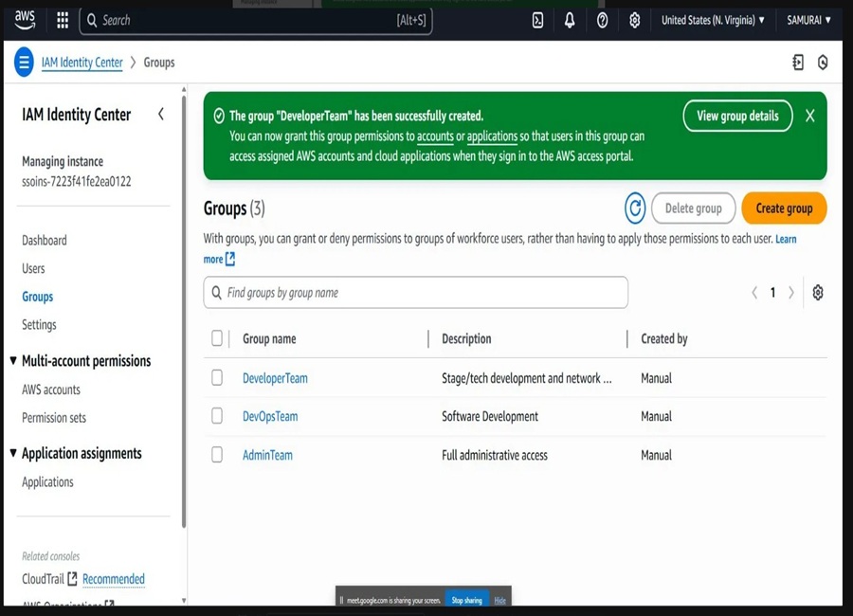The height and width of the screenshot is (616, 853).
Task: Follow the accounts link in the banner
Action: tap(435, 136)
